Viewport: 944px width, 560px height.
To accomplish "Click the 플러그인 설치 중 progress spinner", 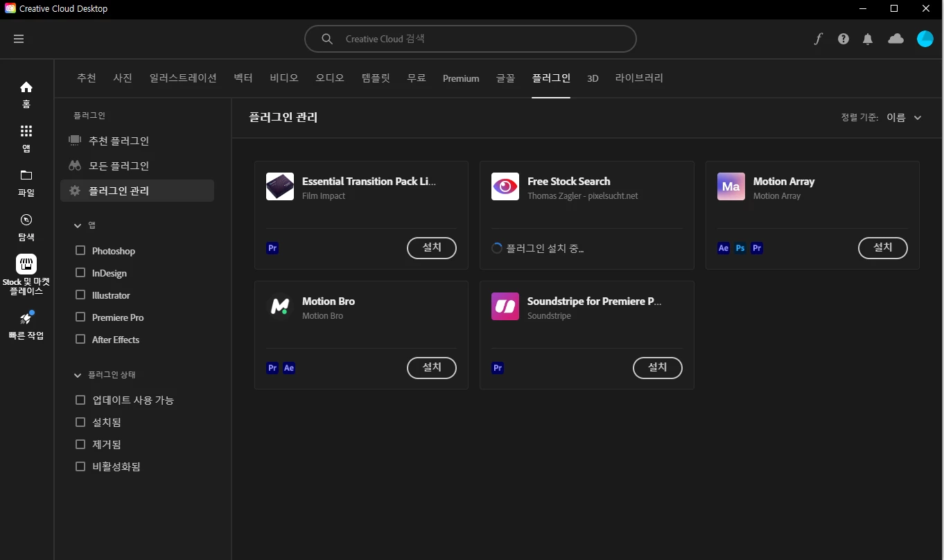I will click(x=497, y=248).
